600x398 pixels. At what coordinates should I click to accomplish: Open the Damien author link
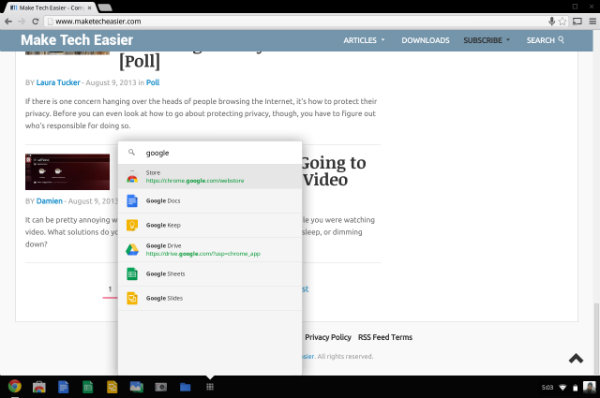pos(49,201)
